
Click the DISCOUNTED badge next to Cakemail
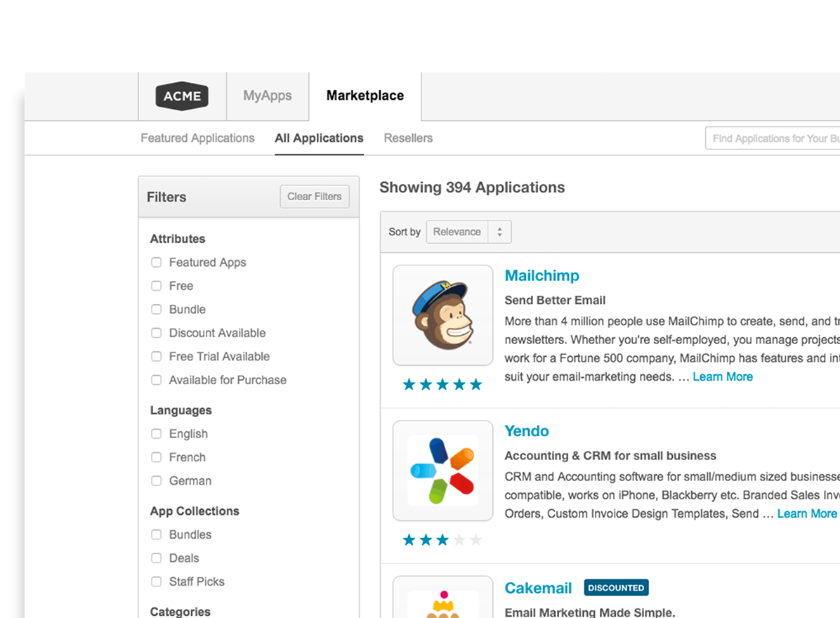[616, 588]
